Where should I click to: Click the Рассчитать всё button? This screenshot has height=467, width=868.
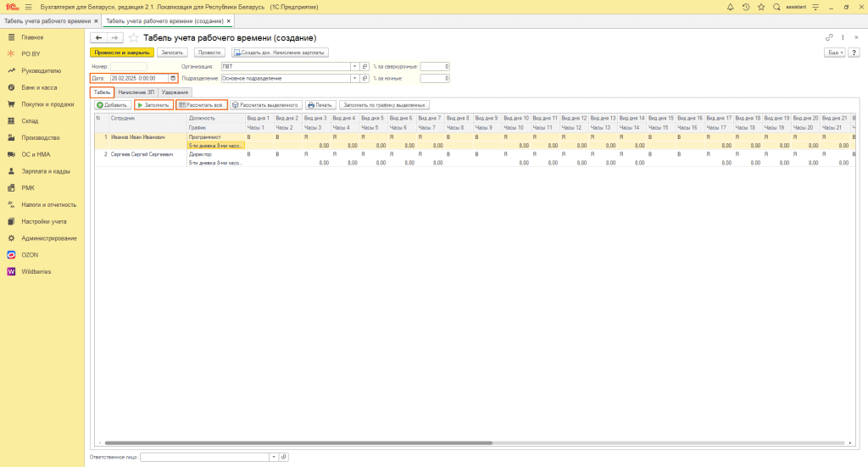[202, 105]
